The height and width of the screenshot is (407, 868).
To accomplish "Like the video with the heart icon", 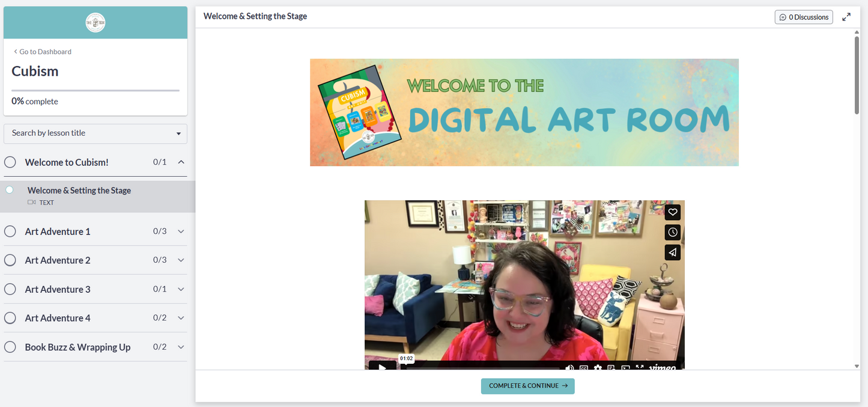I will (x=672, y=212).
